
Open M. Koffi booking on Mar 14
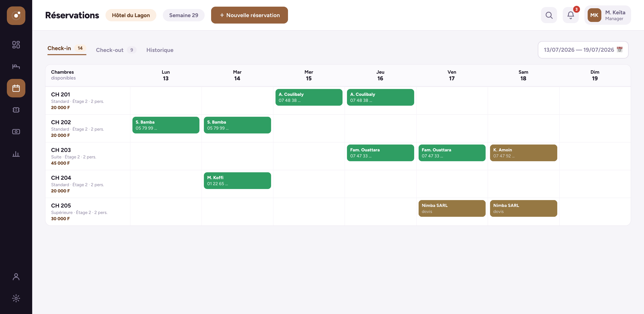[x=237, y=181]
